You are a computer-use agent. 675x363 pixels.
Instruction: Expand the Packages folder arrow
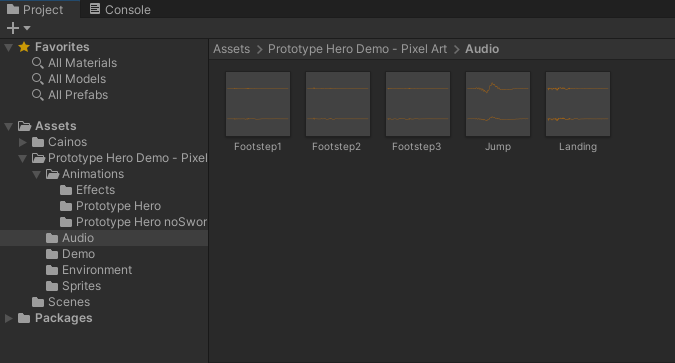pos(8,318)
